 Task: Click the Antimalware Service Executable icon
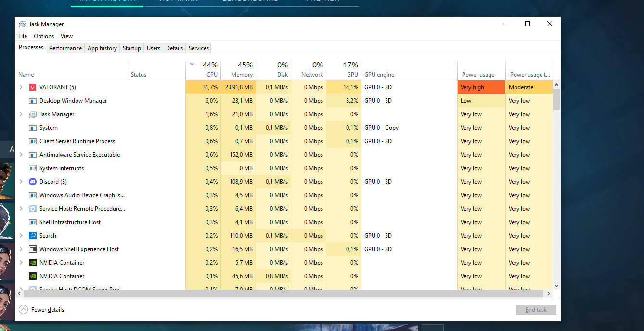tap(33, 155)
